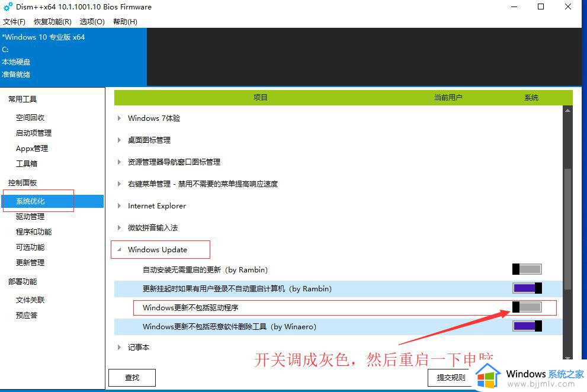Open 程序和功能 in the sidebar
The width and height of the screenshot is (587, 392).
[x=34, y=232]
